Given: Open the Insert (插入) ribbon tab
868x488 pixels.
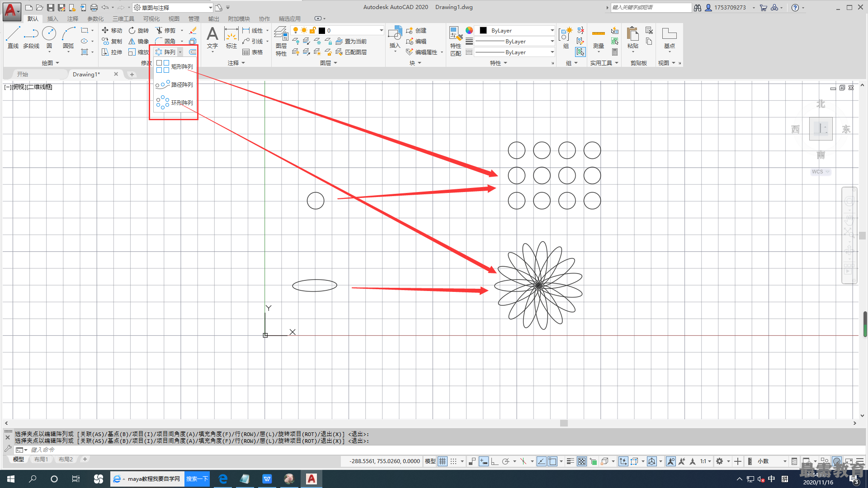Looking at the screenshot, I should 52,19.
